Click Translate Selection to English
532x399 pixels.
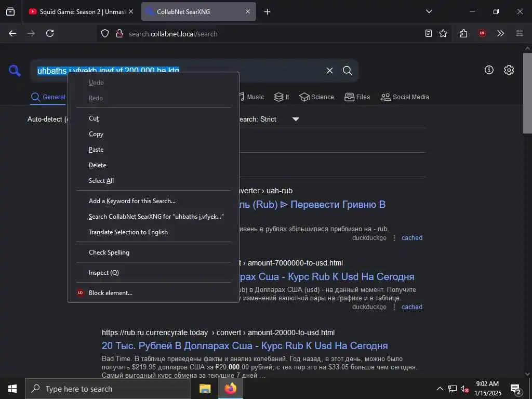[x=153, y=232]
